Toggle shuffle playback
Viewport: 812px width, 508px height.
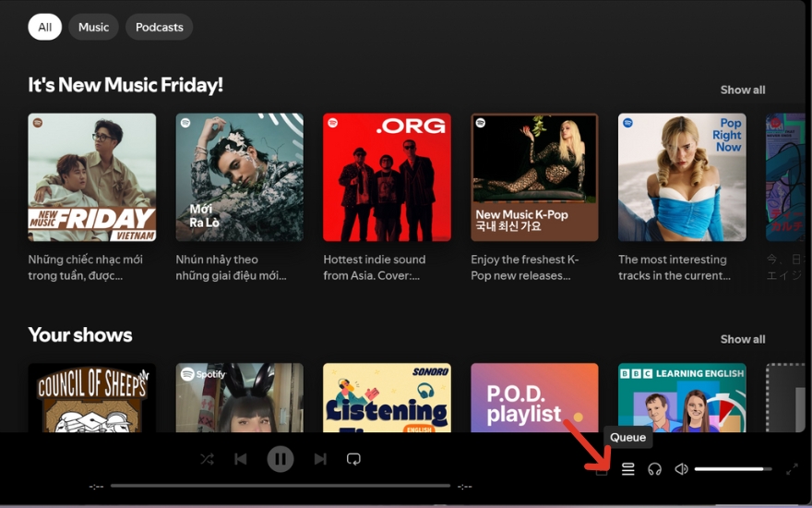coord(207,459)
